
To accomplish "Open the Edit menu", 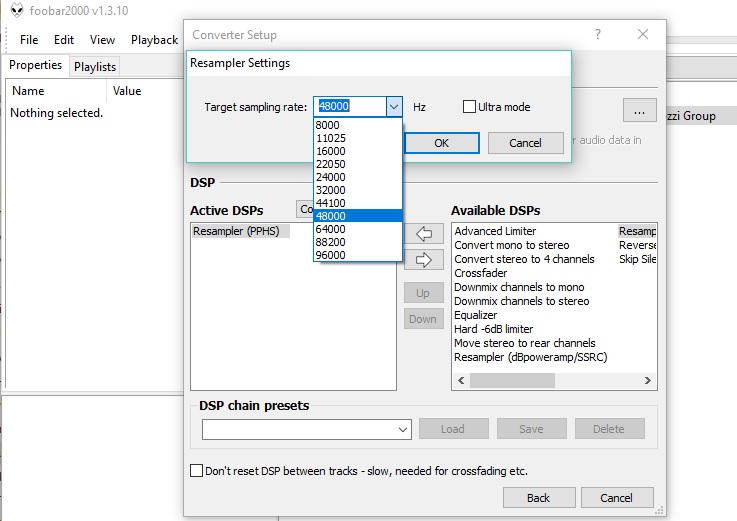I will (x=63, y=39).
